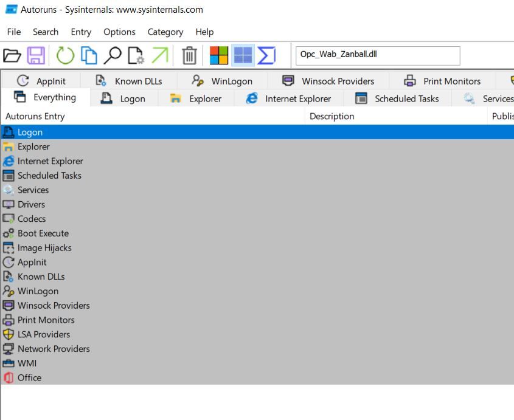Switch to the AppInit tab

41,81
